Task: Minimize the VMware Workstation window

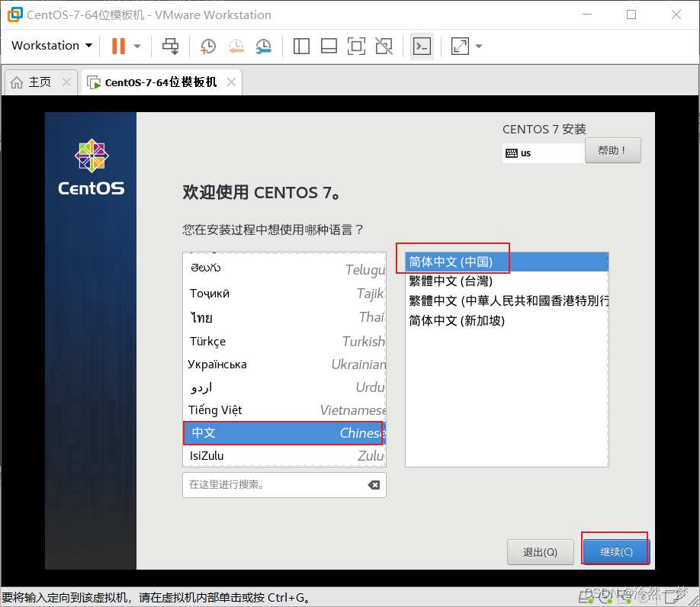Action: [x=587, y=14]
